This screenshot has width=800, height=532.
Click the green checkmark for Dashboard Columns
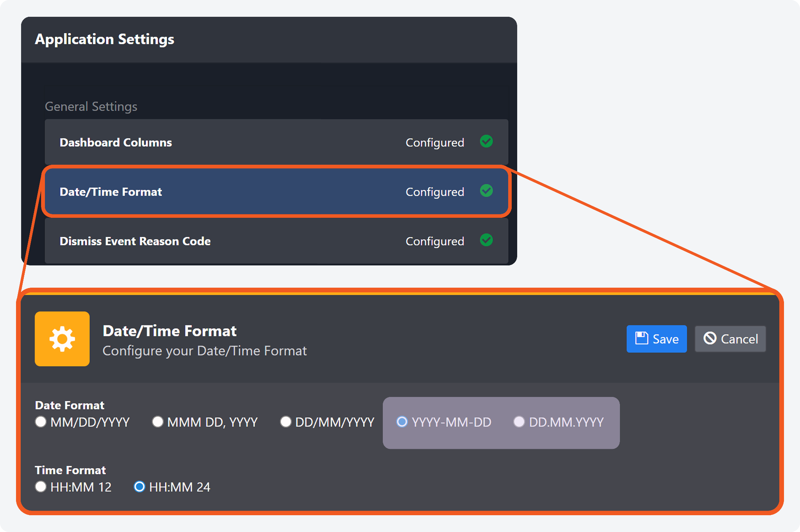click(486, 141)
